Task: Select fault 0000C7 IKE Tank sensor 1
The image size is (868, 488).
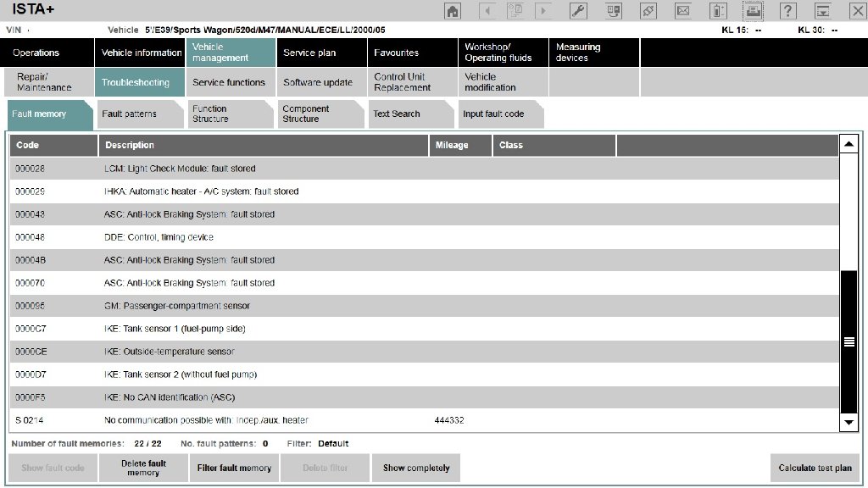Action: pos(424,329)
